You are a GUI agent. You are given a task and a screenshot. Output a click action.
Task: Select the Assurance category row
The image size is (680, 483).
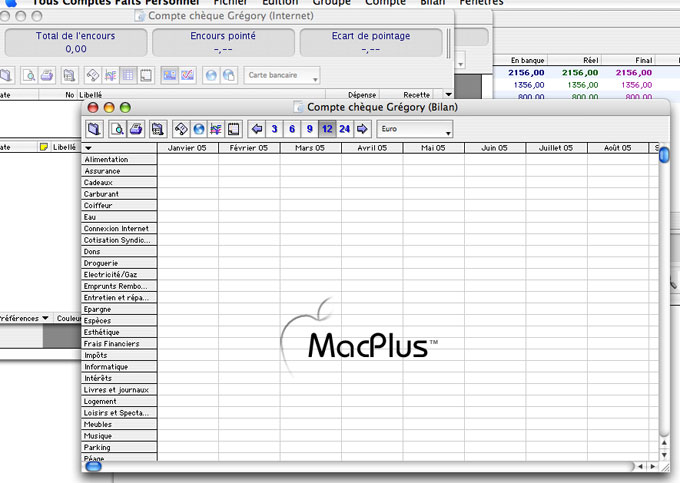(x=119, y=171)
